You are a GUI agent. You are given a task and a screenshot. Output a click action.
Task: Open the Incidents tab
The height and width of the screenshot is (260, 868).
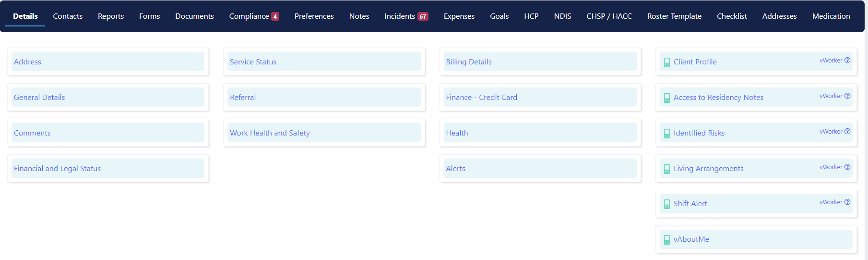(x=400, y=16)
